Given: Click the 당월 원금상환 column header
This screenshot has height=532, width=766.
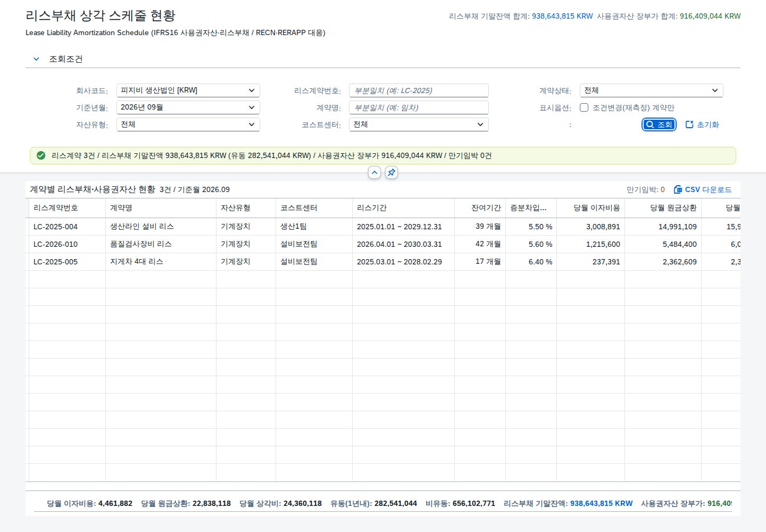Looking at the screenshot, I should pyautogui.click(x=663, y=208).
